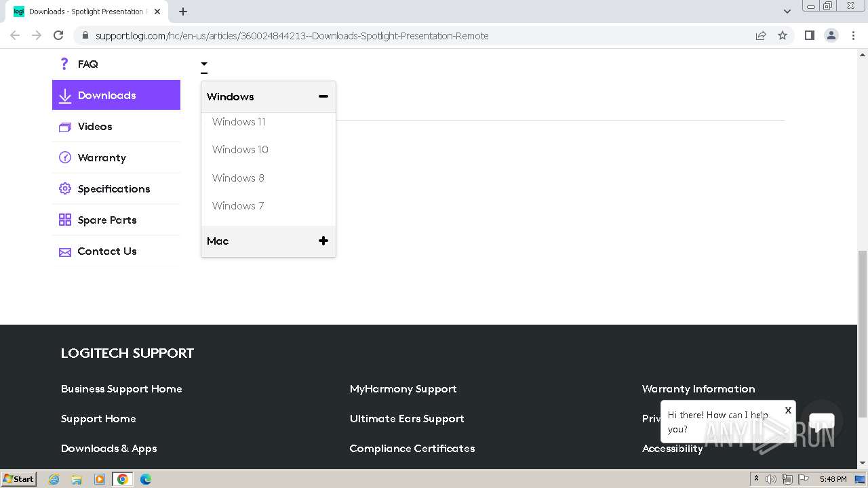The image size is (868, 488).
Task: Open File Explorer from taskbar
Action: tap(77, 479)
